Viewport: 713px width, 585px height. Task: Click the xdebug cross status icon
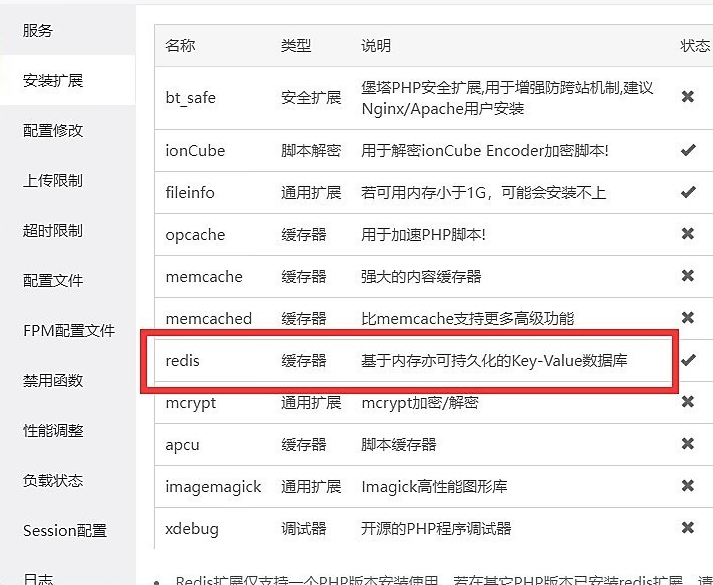pyautogui.click(x=688, y=527)
